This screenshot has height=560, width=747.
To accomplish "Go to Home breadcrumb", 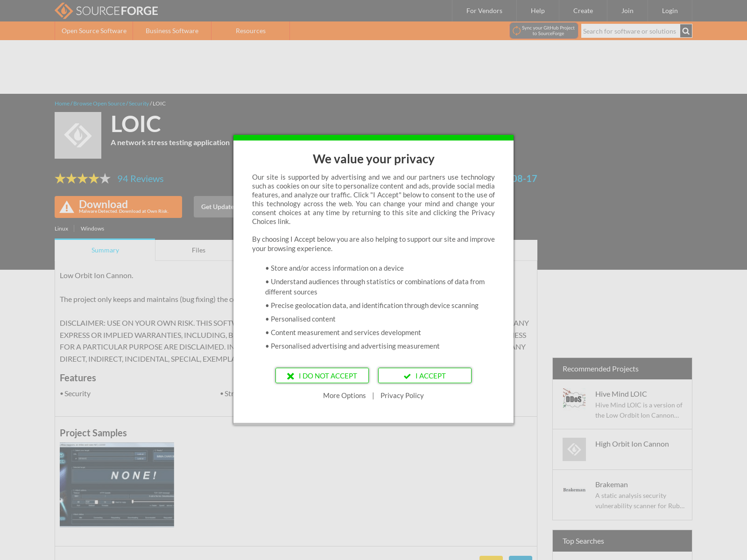I will click(x=62, y=104).
